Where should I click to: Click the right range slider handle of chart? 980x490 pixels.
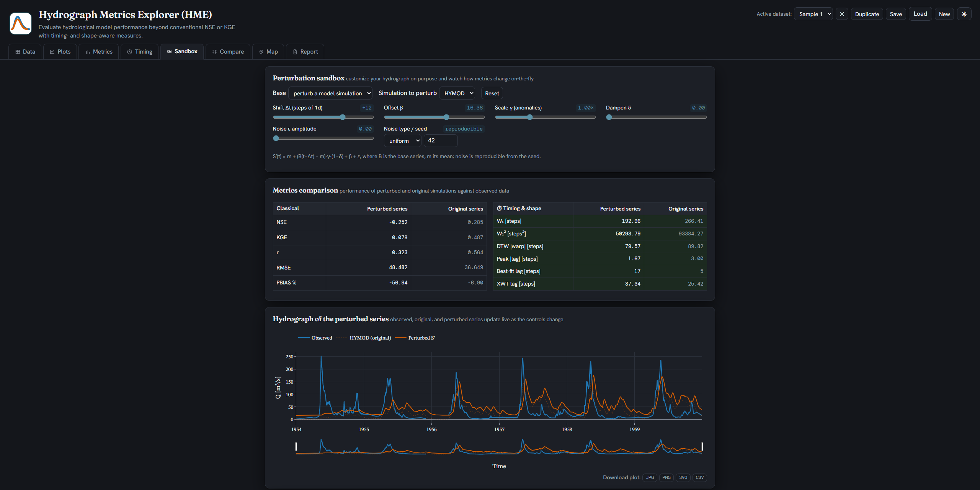tap(702, 446)
